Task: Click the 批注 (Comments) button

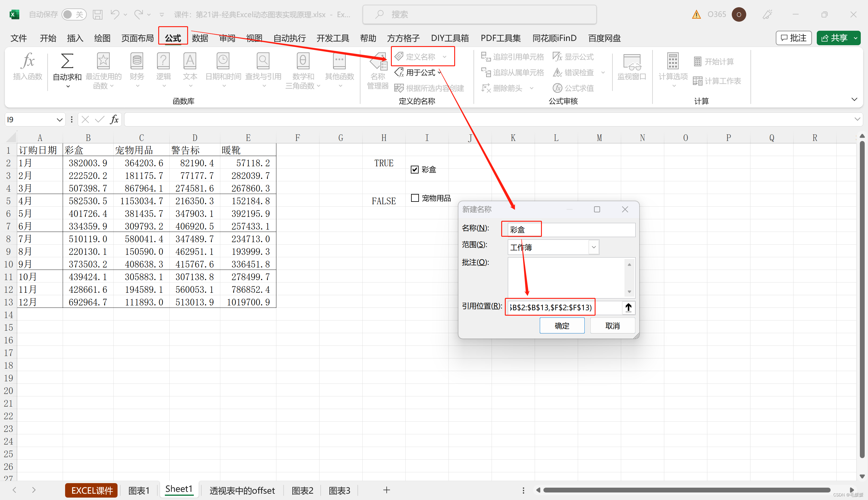Action: tap(794, 38)
